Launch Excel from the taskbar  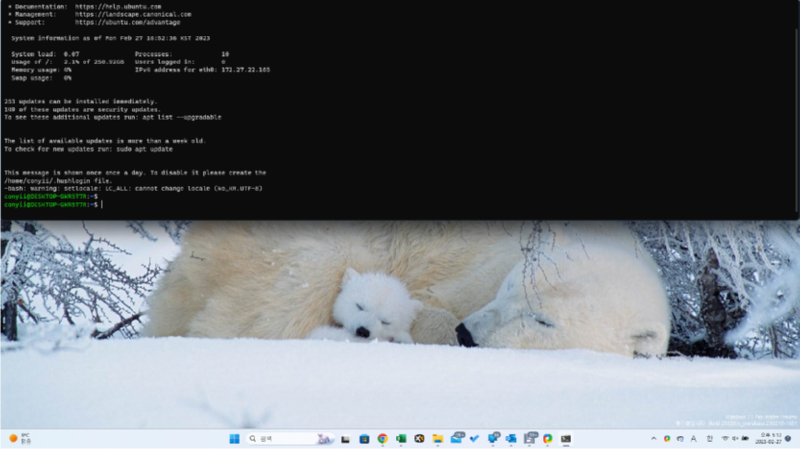point(401,438)
